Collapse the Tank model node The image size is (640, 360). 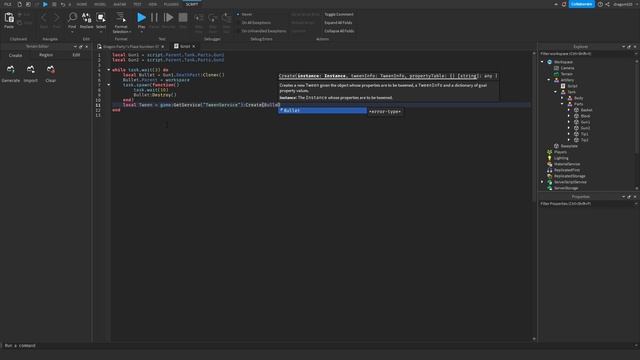(x=556, y=92)
